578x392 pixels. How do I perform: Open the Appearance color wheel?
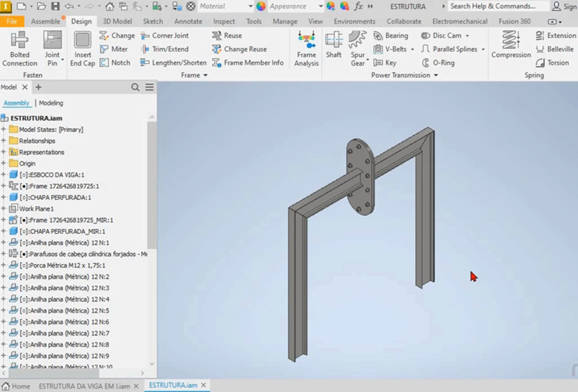(x=261, y=6)
